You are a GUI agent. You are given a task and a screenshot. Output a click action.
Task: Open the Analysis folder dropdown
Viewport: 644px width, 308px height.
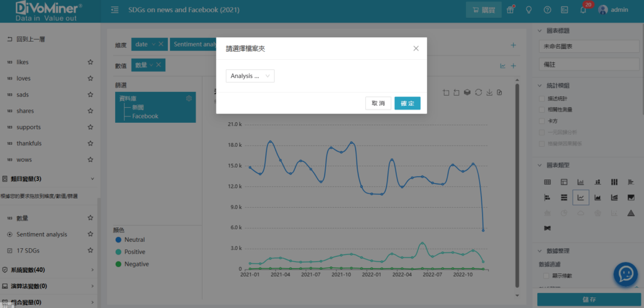[x=250, y=76]
